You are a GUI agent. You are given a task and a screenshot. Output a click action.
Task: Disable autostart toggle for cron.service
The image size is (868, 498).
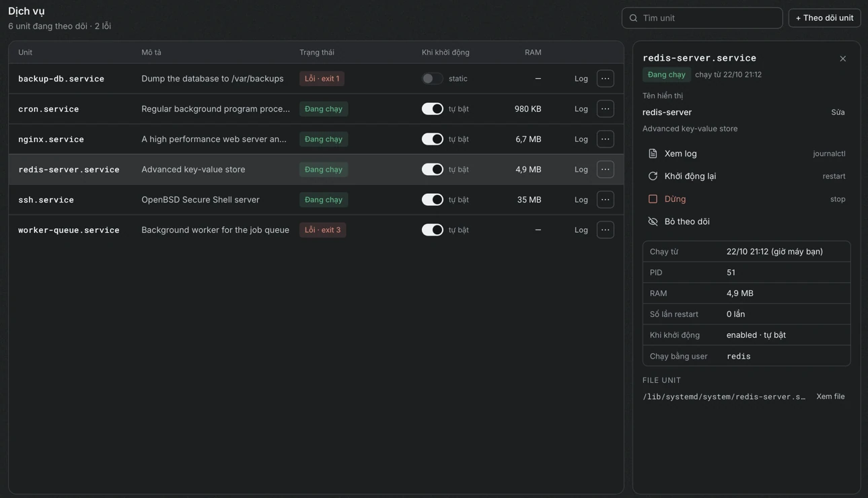(x=432, y=109)
